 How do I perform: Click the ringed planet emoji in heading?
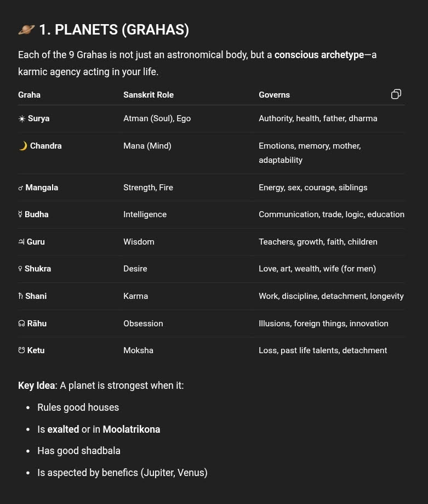26,30
